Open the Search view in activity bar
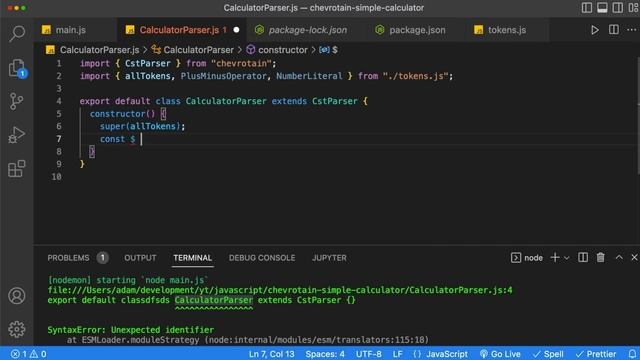This screenshot has height=360, width=640. (17, 33)
